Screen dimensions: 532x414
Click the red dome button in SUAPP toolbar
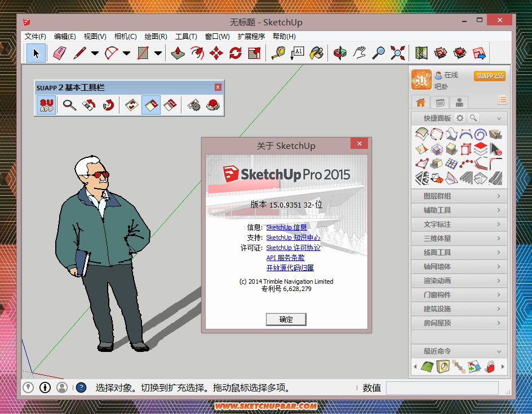[213, 105]
